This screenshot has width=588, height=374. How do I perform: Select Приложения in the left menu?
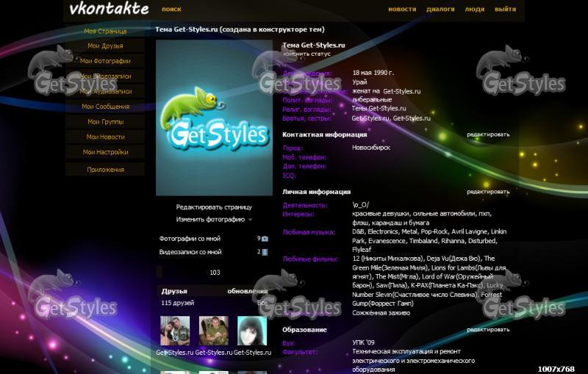pyautogui.click(x=105, y=170)
